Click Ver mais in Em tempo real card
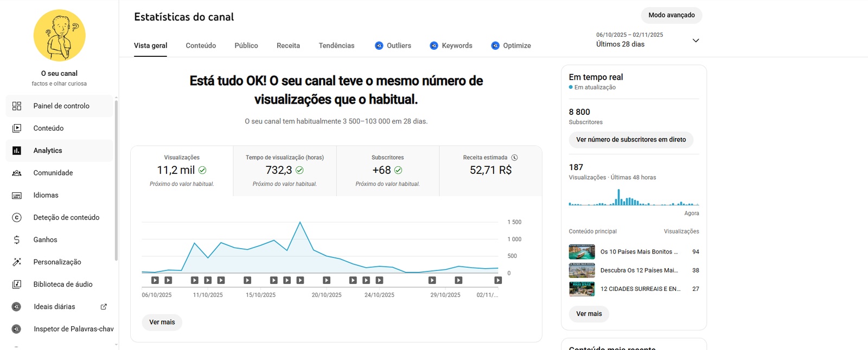Screen dimensions: 868x350 [589, 314]
